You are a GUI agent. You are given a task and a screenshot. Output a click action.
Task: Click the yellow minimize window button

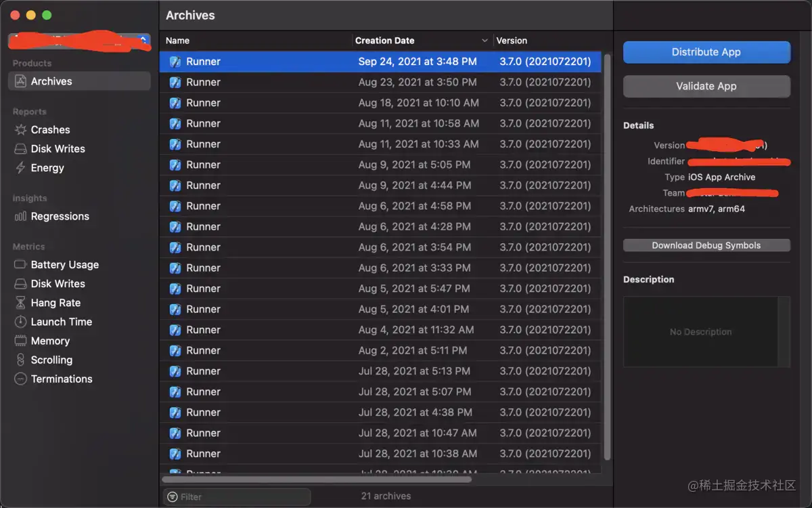[31, 15]
